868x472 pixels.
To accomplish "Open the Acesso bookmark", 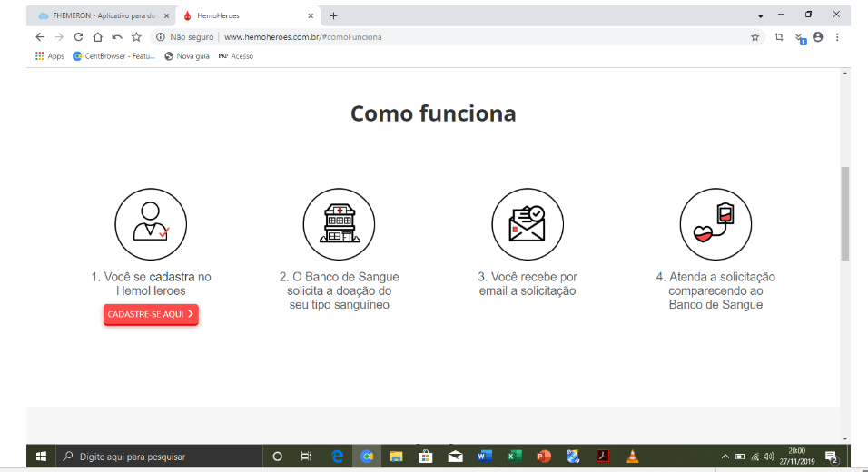I will pos(236,56).
